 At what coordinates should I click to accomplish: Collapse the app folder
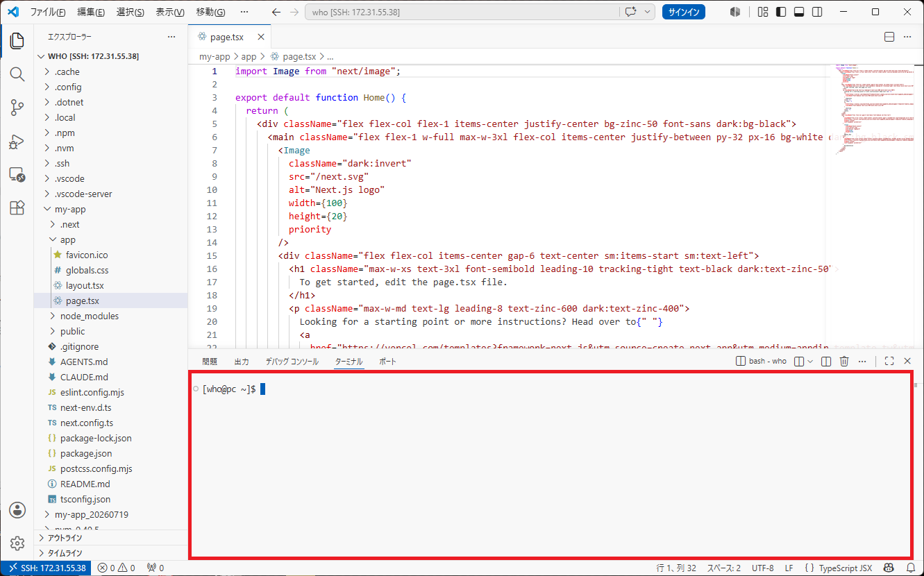pos(110,239)
